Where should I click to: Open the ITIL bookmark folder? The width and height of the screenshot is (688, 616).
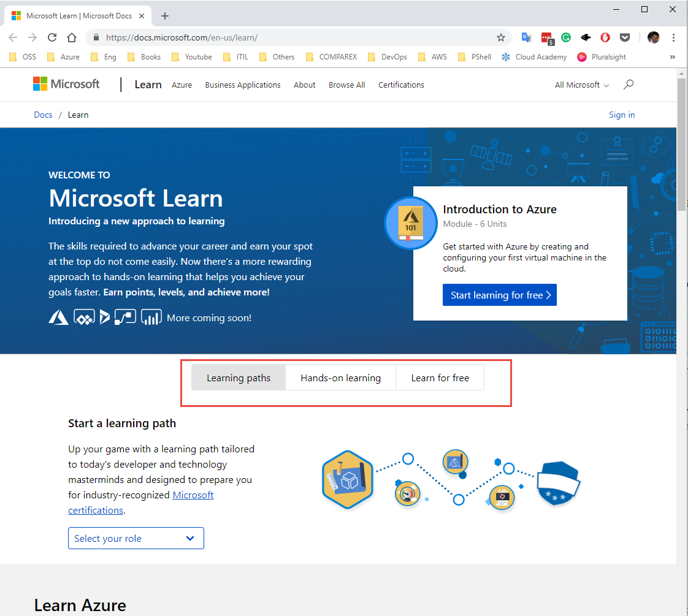point(235,57)
